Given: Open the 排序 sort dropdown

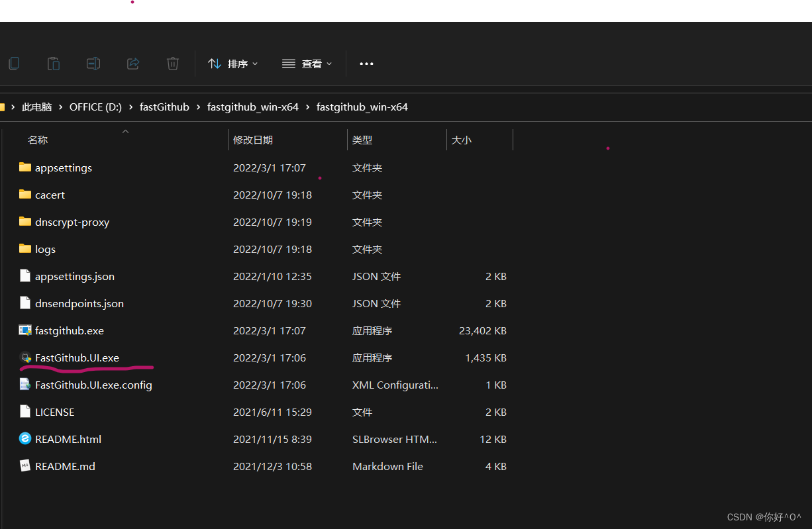Looking at the screenshot, I should (233, 64).
